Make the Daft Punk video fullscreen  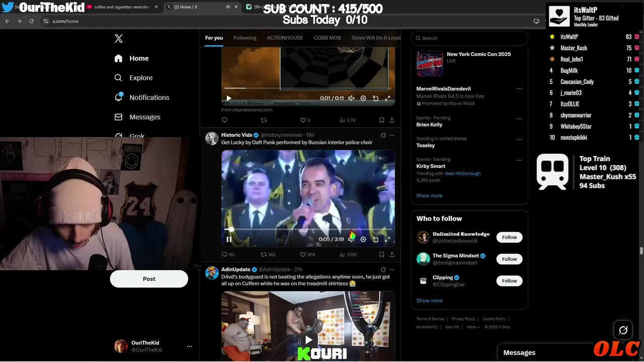[387, 239]
